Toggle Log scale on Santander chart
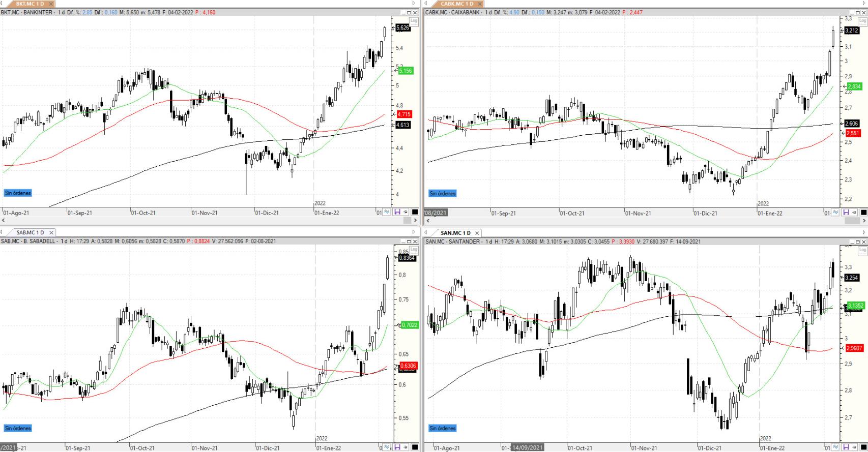This screenshot has height=452, width=868. [863, 250]
